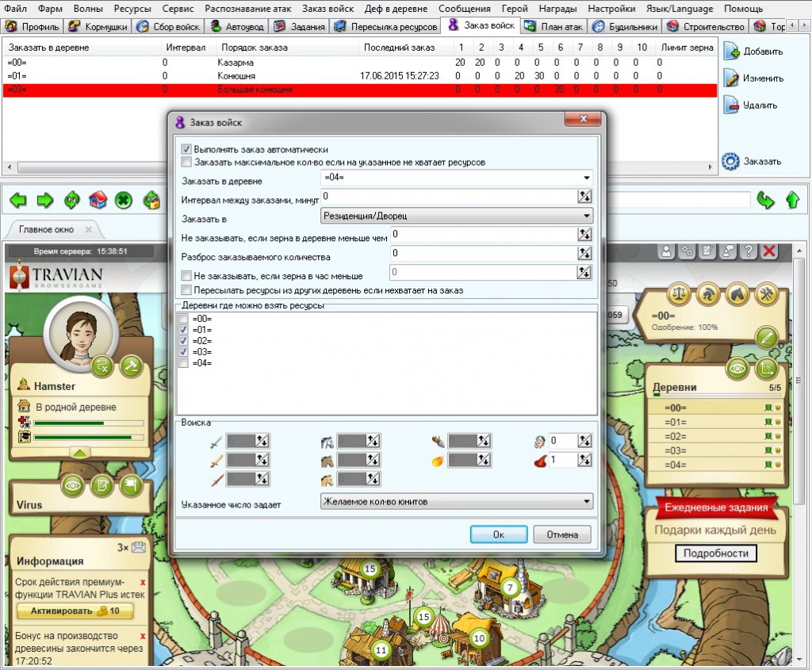Click the green forward arrow in browser toolbar
Image resolution: width=812 pixels, height=670 pixels.
(45, 200)
